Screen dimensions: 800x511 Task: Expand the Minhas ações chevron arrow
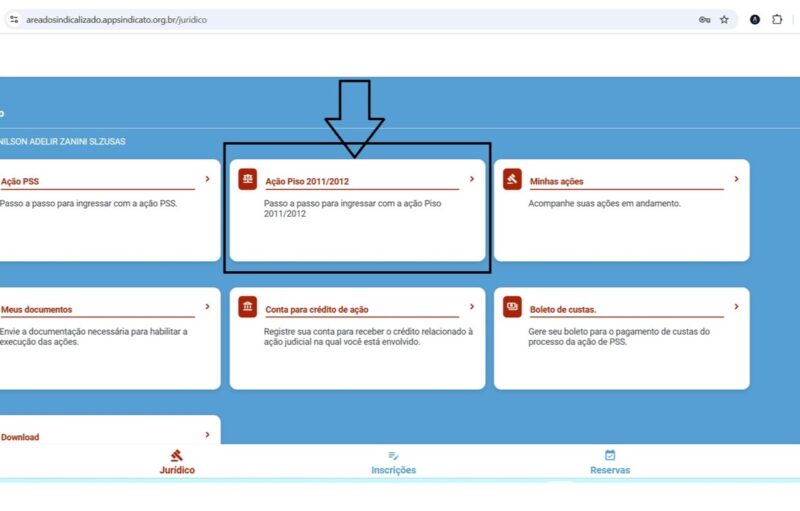736,179
